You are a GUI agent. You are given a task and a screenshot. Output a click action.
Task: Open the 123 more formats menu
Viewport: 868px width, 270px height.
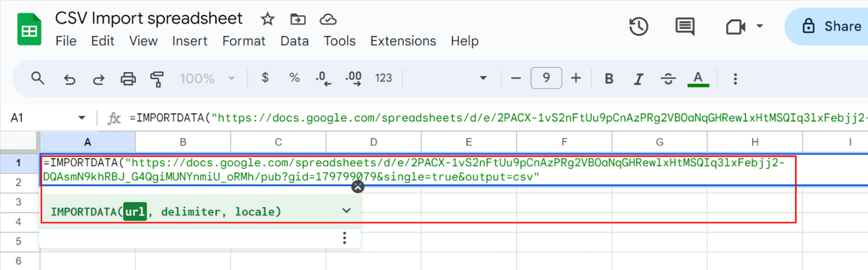pos(384,79)
